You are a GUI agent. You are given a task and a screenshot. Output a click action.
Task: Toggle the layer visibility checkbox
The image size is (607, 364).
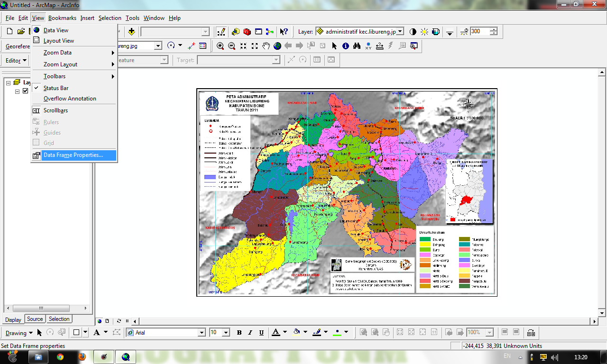pyautogui.click(x=26, y=91)
